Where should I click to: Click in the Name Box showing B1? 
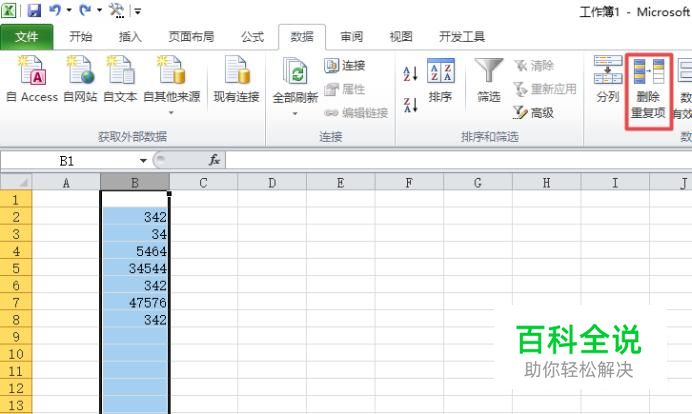68,161
